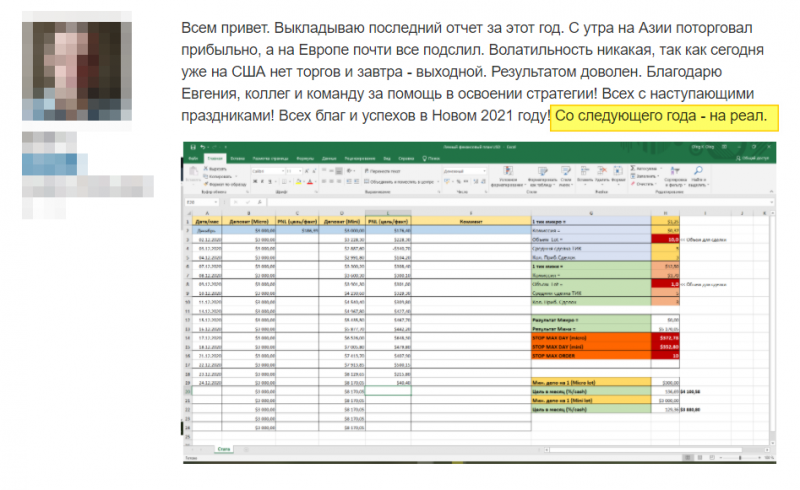The image size is (800, 490).
Task: Toggle Bold (Ж) formatting
Action: tap(255, 181)
